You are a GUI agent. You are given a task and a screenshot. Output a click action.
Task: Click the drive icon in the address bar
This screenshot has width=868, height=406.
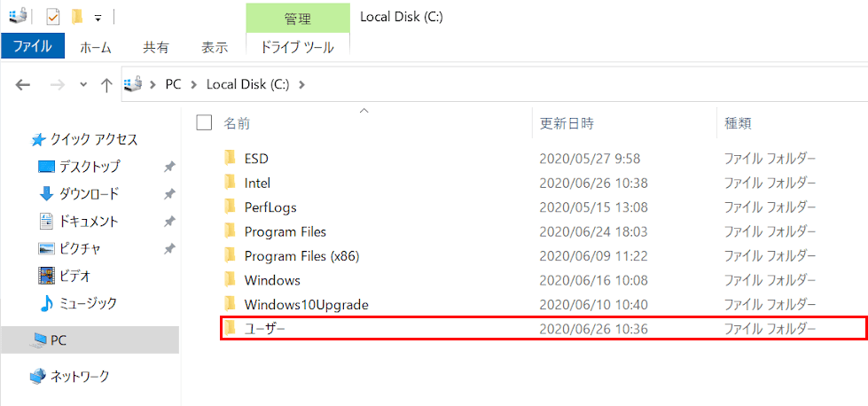tap(132, 84)
